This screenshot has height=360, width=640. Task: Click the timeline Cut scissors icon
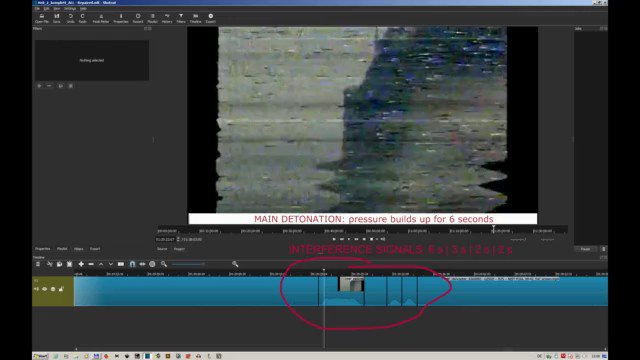(x=49, y=264)
